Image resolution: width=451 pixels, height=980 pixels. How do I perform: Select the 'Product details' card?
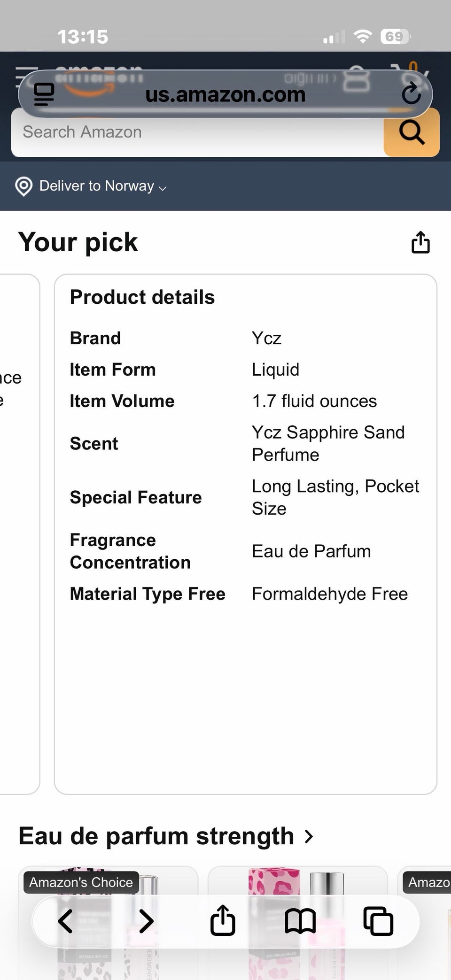(246, 534)
